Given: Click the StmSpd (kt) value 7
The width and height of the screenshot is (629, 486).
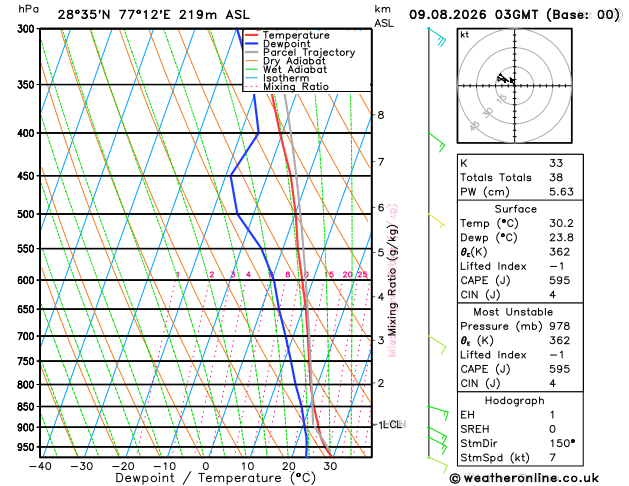Looking at the screenshot, I should point(552,458).
